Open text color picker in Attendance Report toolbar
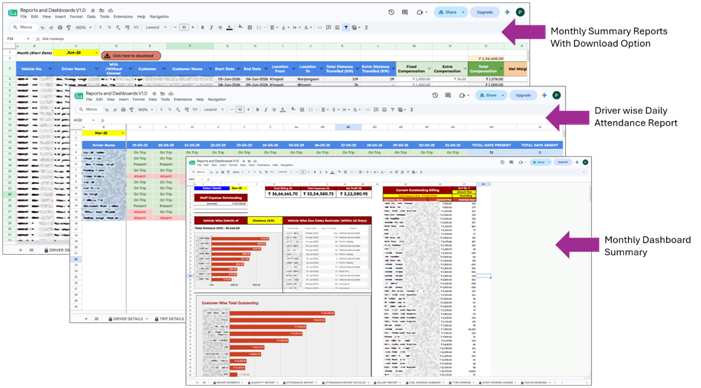701x388 pixels. 283,110
